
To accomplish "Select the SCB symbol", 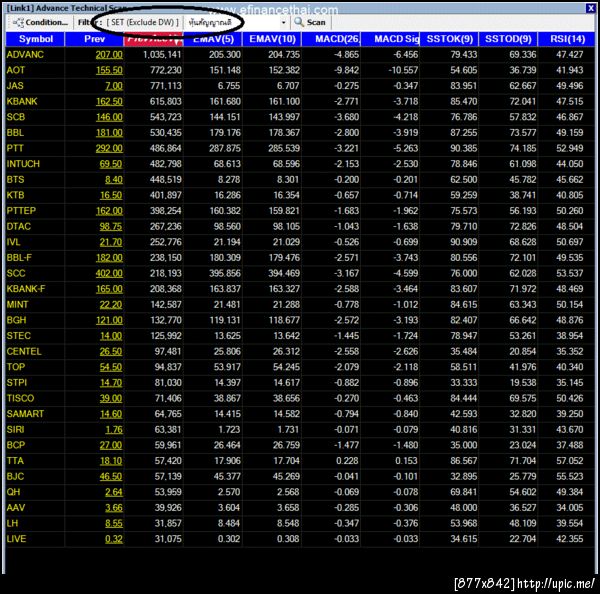I will (16, 117).
